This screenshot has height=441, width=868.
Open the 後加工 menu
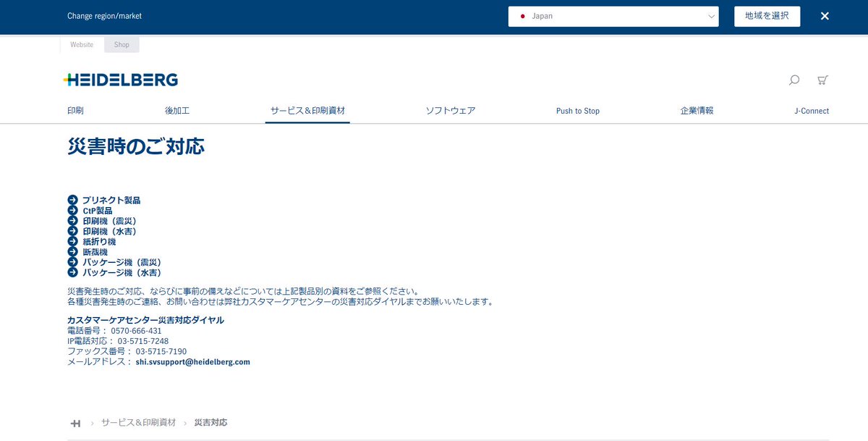[177, 111]
